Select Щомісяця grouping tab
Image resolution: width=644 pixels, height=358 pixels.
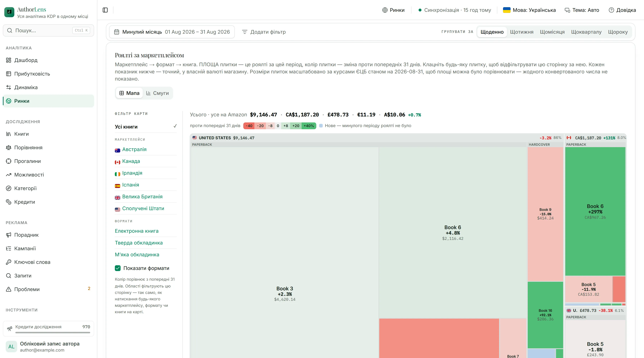point(552,32)
